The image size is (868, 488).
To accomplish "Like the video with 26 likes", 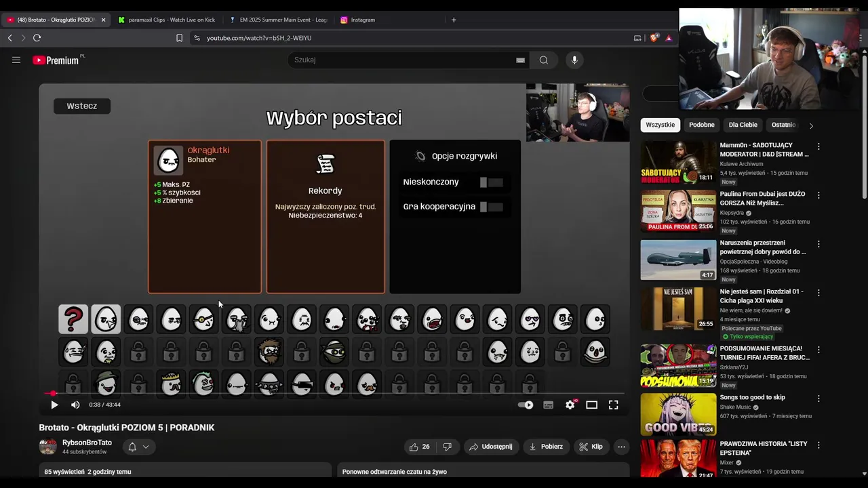I will [419, 447].
